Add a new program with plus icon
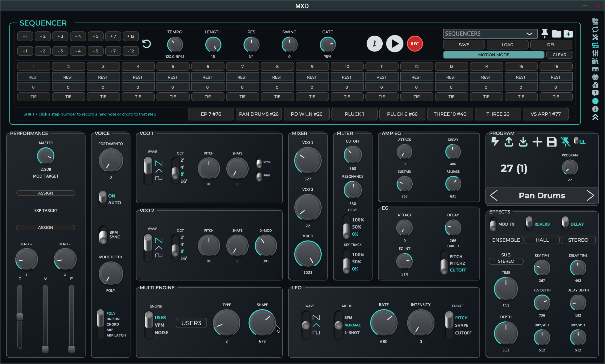 tap(537, 142)
